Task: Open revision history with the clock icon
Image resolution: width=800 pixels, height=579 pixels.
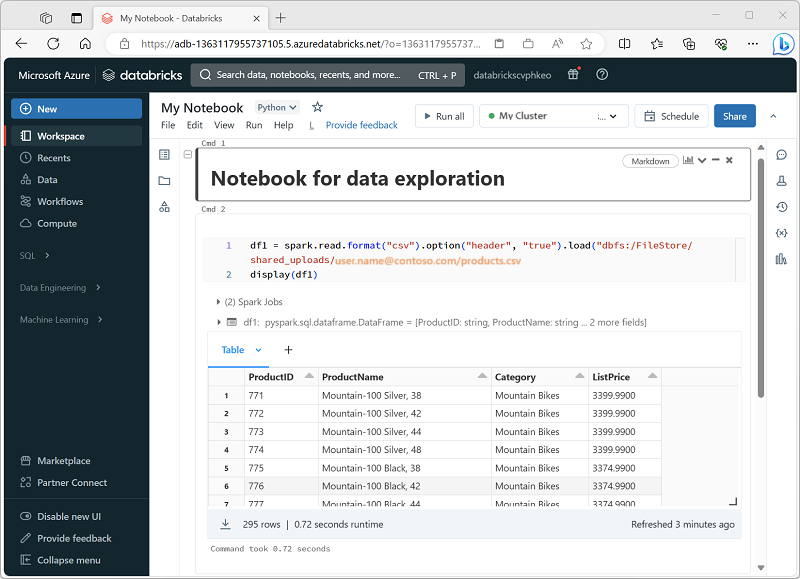Action: (x=782, y=207)
